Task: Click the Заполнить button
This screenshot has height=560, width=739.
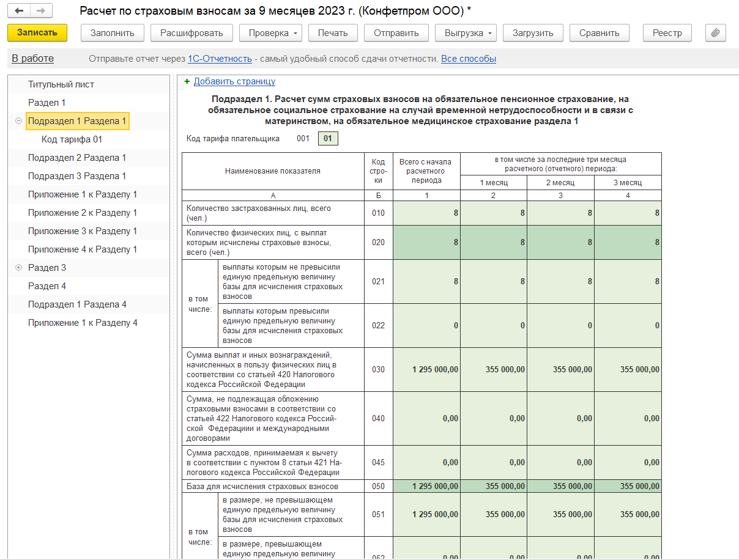Action: pyautogui.click(x=113, y=33)
